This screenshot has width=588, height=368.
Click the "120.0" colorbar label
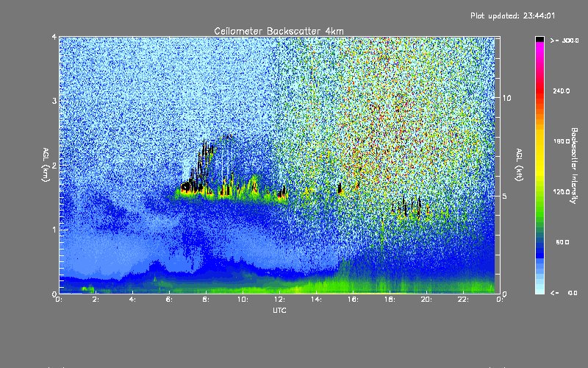tap(562, 191)
